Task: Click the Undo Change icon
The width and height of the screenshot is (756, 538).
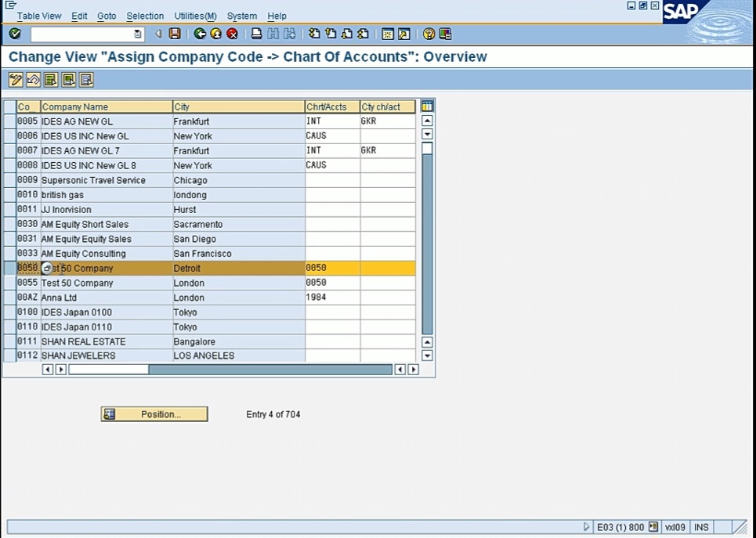Action: [33, 80]
